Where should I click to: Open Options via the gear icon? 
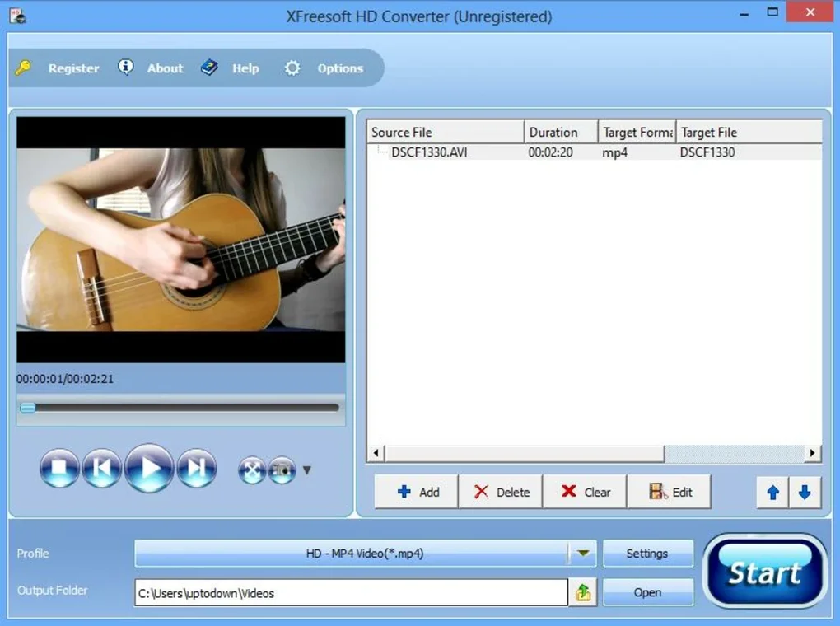click(x=292, y=68)
